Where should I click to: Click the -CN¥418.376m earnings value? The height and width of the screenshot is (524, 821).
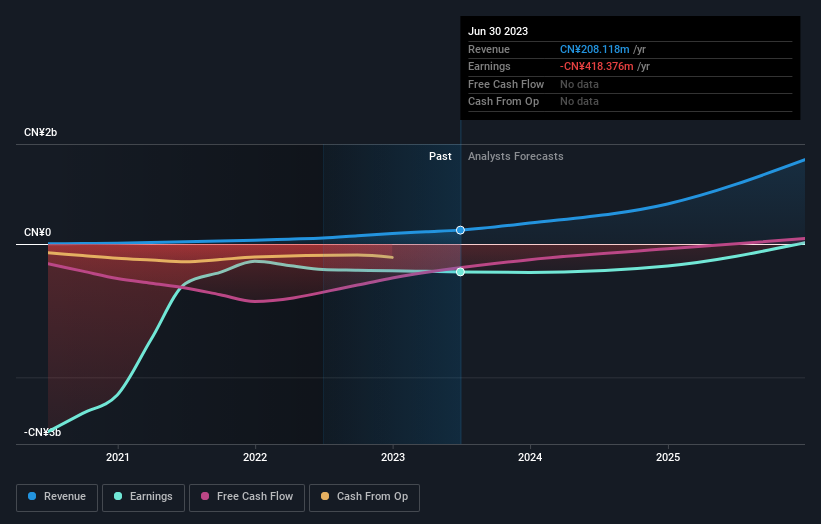597,66
